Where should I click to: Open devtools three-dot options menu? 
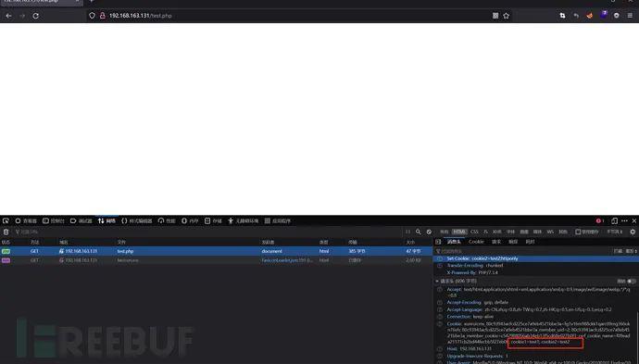[x=624, y=220]
